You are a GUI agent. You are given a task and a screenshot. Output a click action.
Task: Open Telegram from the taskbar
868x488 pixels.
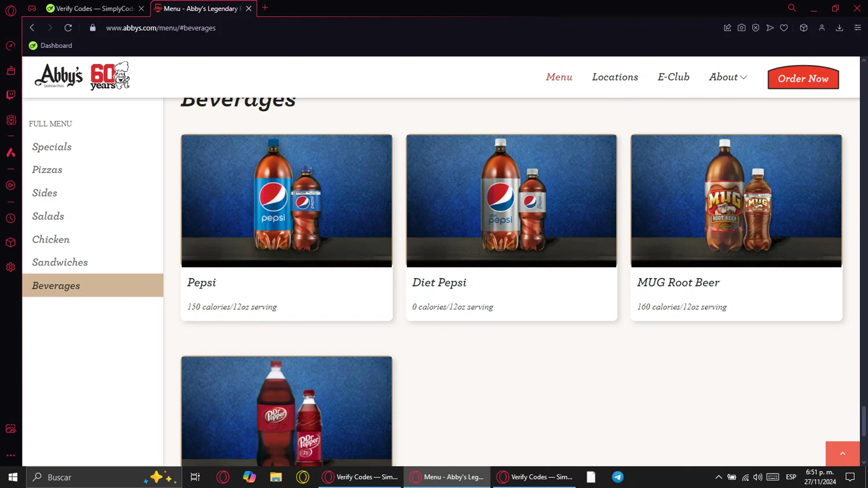pyautogui.click(x=618, y=477)
